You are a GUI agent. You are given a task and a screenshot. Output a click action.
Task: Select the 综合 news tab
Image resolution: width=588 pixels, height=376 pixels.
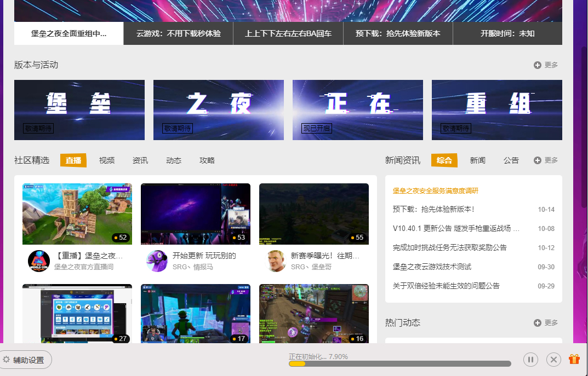pyautogui.click(x=444, y=160)
